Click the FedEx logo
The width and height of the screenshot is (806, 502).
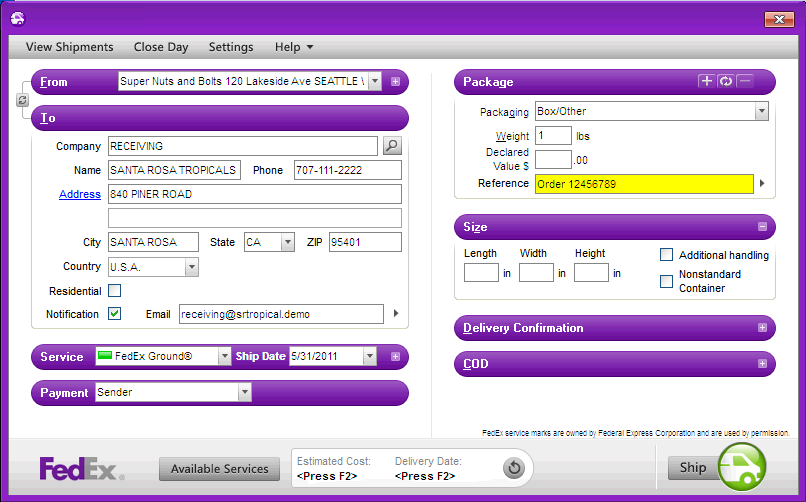click(x=82, y=468)
